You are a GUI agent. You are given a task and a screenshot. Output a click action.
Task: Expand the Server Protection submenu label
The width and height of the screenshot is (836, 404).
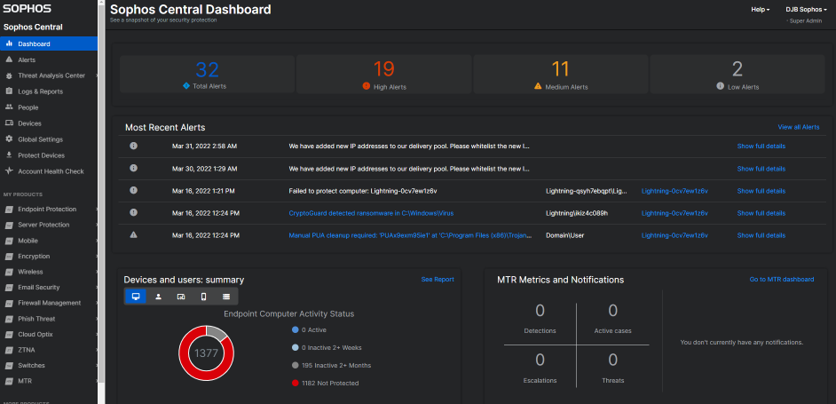(44, 225)
